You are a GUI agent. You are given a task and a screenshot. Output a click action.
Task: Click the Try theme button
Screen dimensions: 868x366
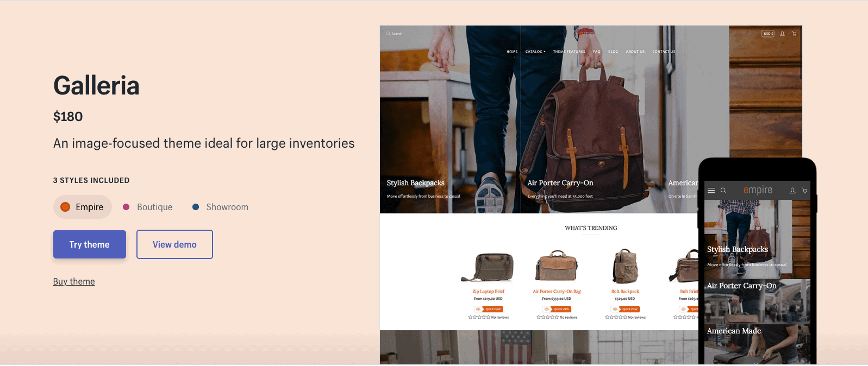[x=90, y=244]
